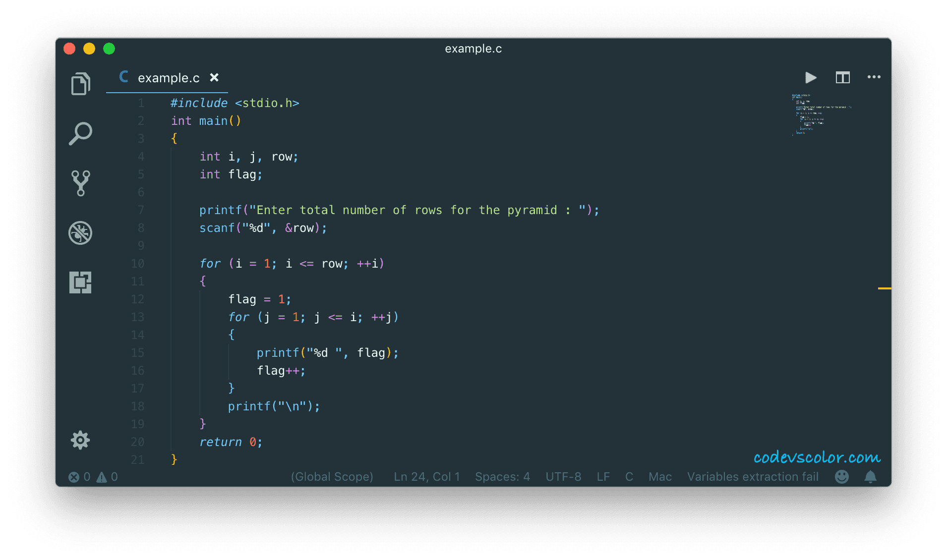Open notifications bell in status bar

click(x=870, y=477)
